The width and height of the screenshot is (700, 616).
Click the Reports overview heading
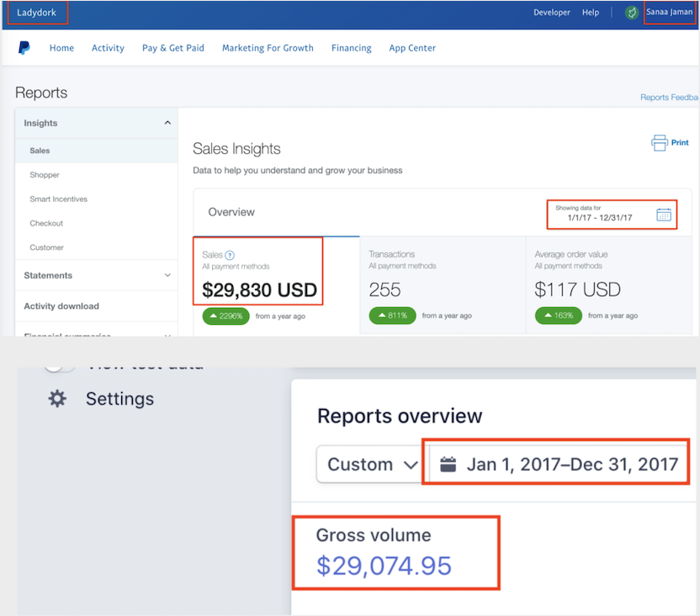click(x=400, y=416)
